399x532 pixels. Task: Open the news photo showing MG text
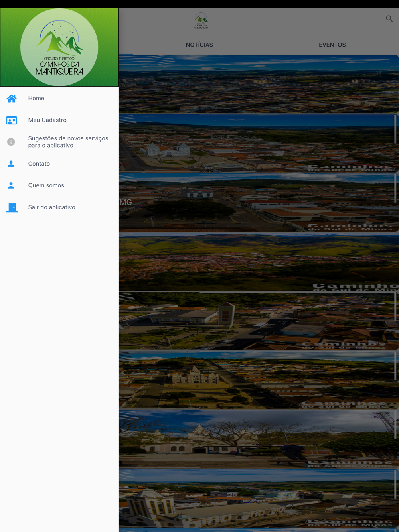(x=258, y=203)
